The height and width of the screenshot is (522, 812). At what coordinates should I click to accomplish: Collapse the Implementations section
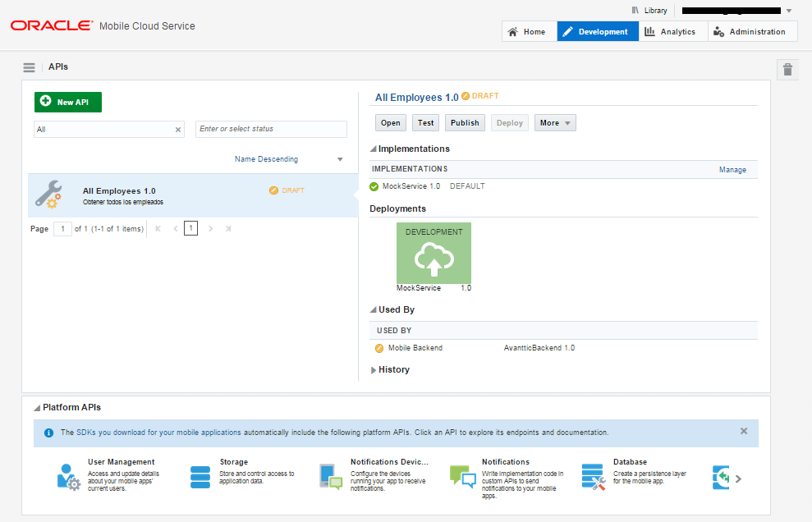click(x=373, y=149)
